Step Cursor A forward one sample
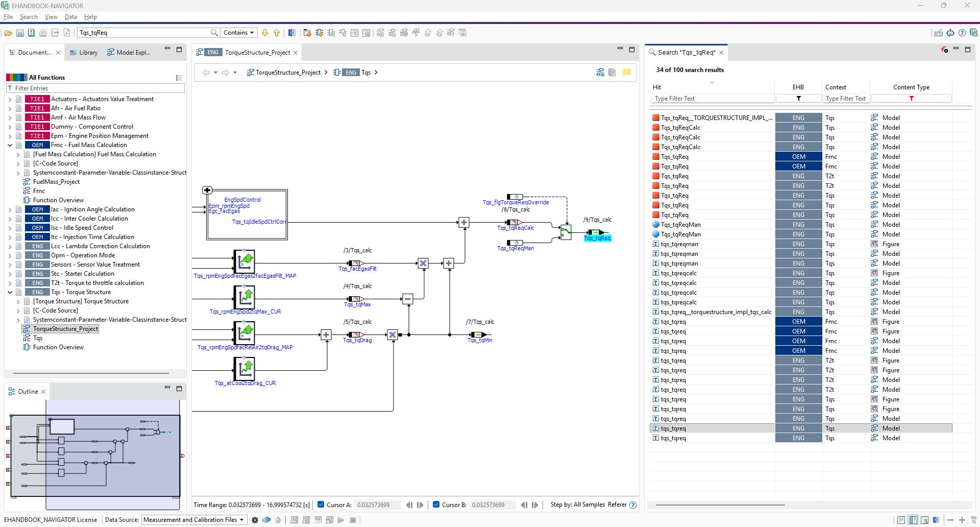This screenshot has width=980, height=527. coord(420,505)
